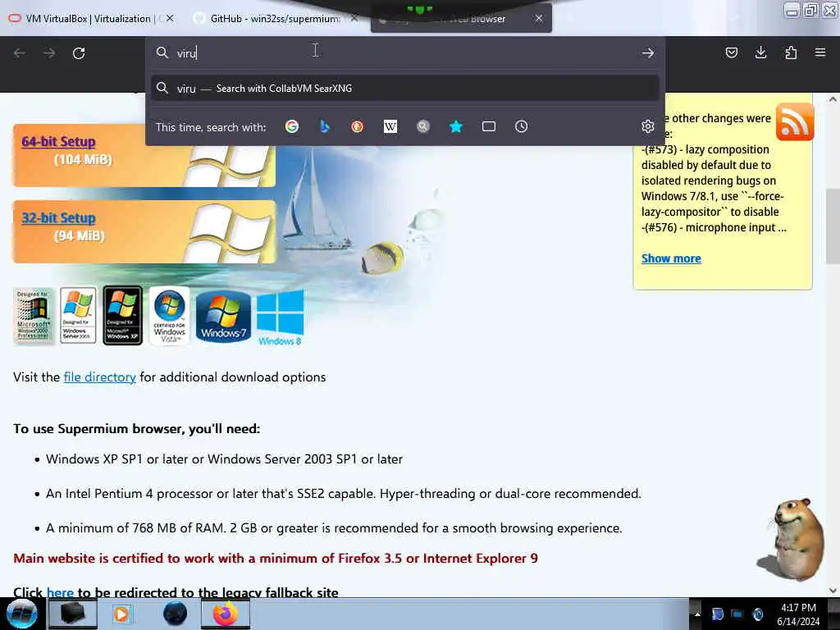Image resolution: width=840 pixels, height=630 pixels.
Task: Click the hamster mascot image
Action: click(x=792, y=538)
